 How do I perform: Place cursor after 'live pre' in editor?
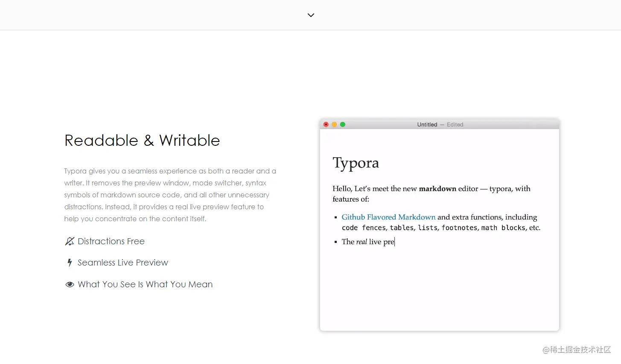coord(395,242)
